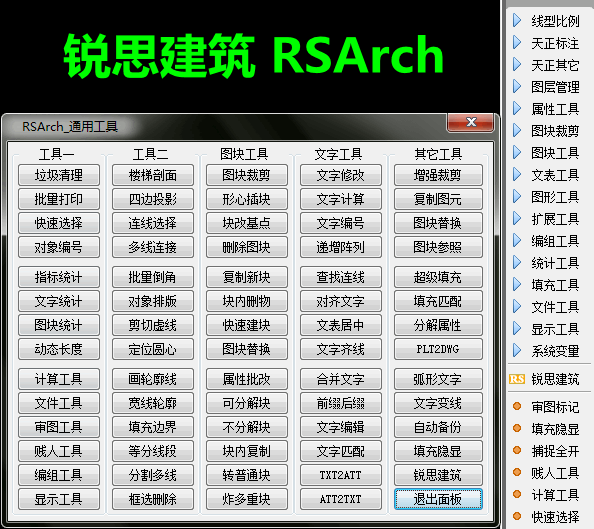Click the 自动备份 button
This screenshot has width=594, height=529.
pyautogui.click(x=438, y=427)
